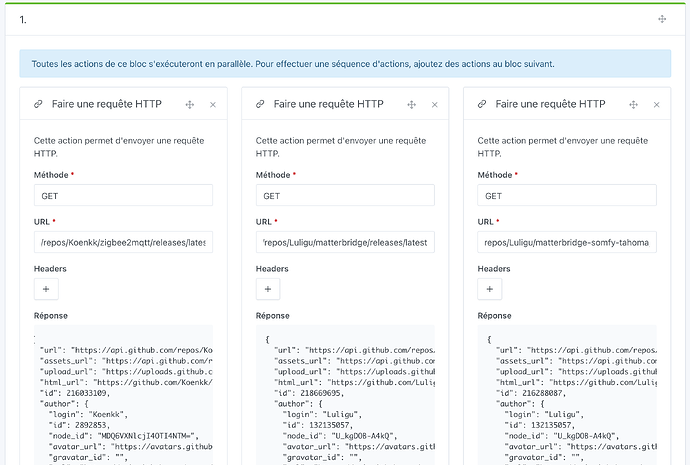Click link icon on the zigbee2mqtt request card
Image resolution: width=690 pixels, height=465 pixels.
click(x=38, y=104)
